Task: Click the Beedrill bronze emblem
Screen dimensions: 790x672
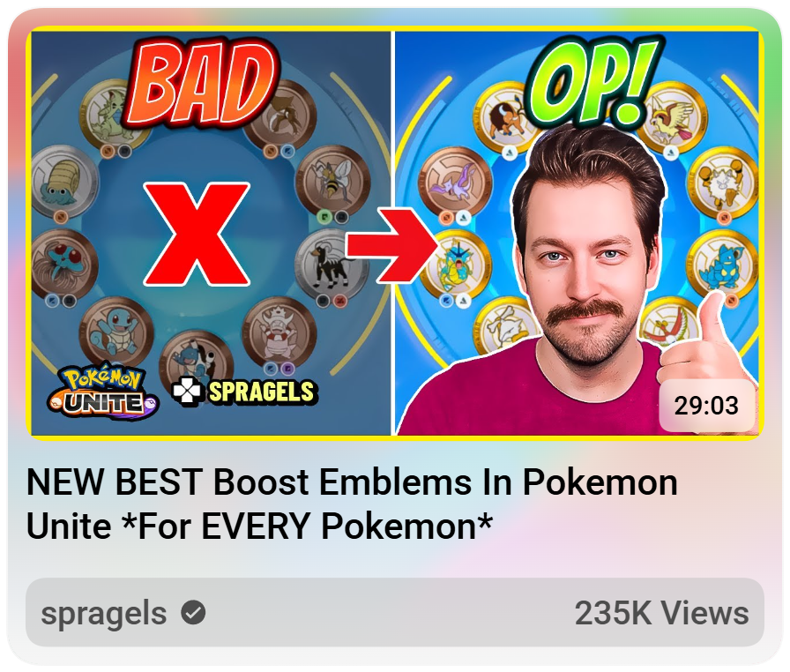Action: tap(333, 182)
